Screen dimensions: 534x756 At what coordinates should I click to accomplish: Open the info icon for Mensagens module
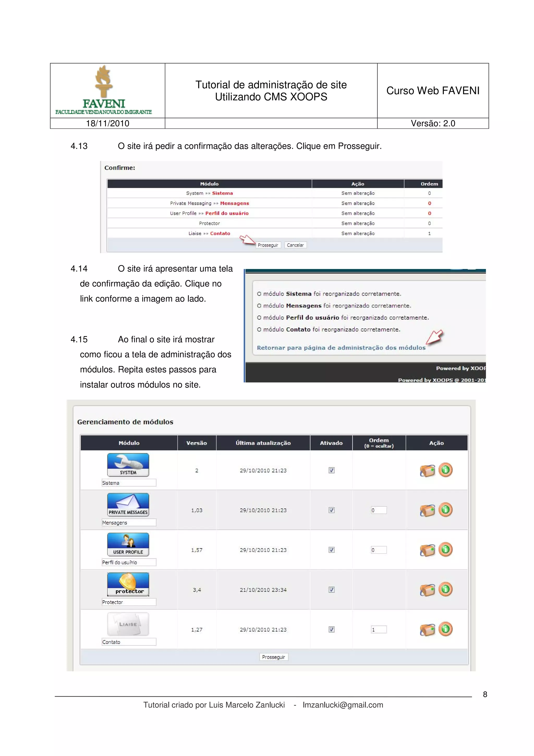[446, 510]
